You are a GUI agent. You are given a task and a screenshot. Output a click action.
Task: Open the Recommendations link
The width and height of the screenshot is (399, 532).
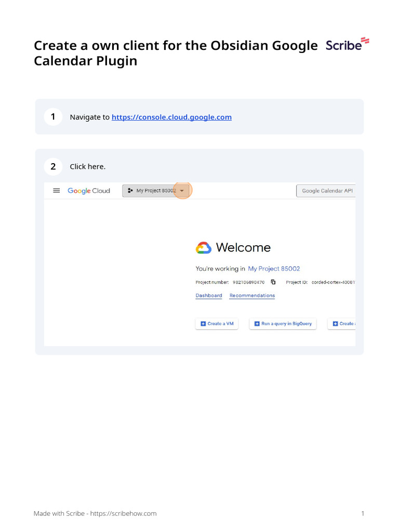coord(252,296)
